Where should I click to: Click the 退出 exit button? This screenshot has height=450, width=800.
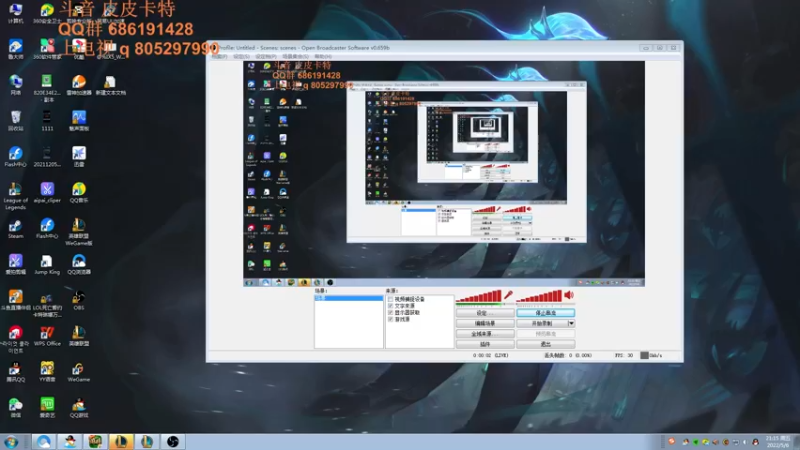545,344
